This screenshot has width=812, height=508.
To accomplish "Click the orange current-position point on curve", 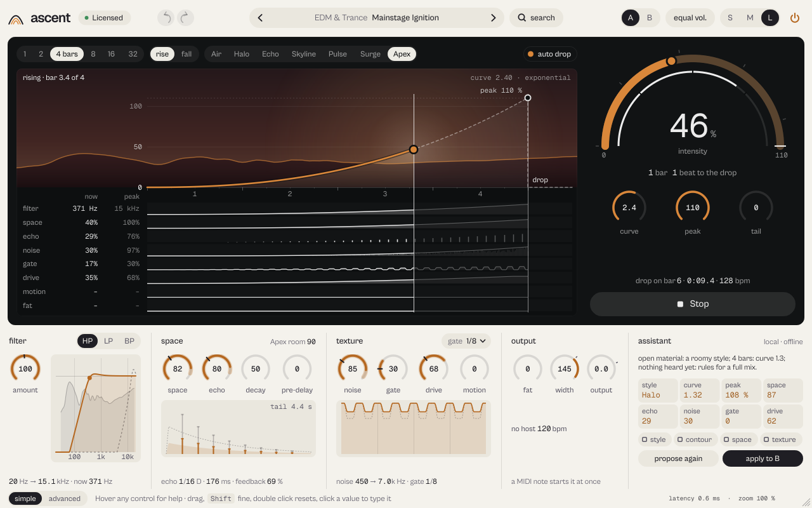I will 414,149.
